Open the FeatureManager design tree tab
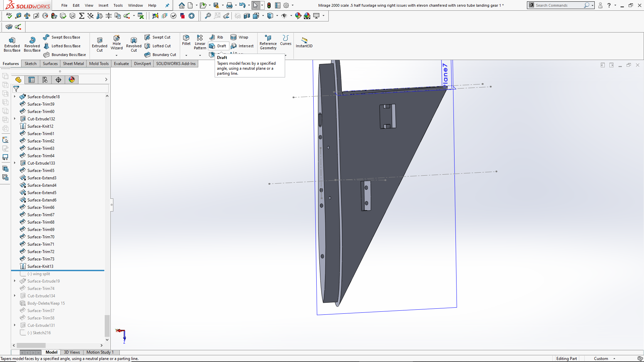644x362 pixels. coord(18,80)
